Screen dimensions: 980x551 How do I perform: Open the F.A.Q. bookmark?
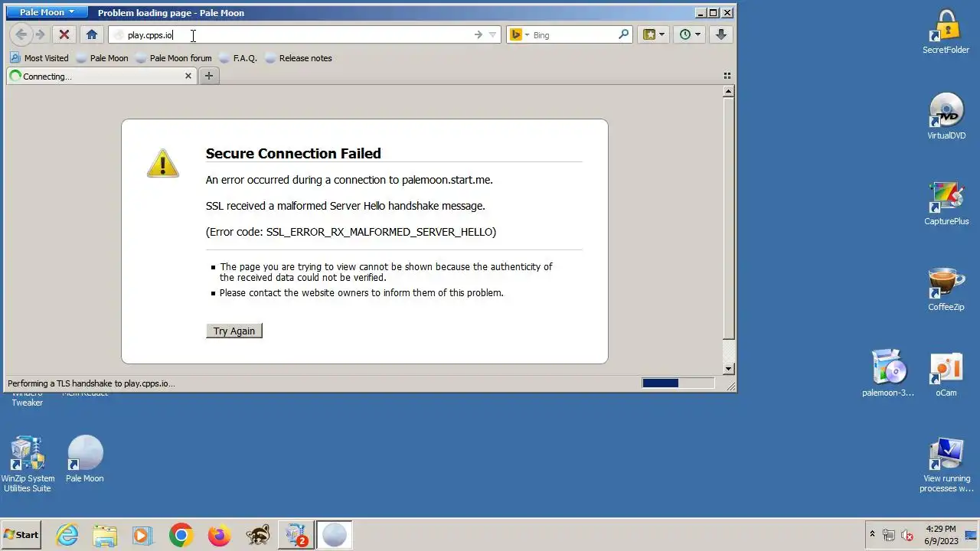(238, 58)
